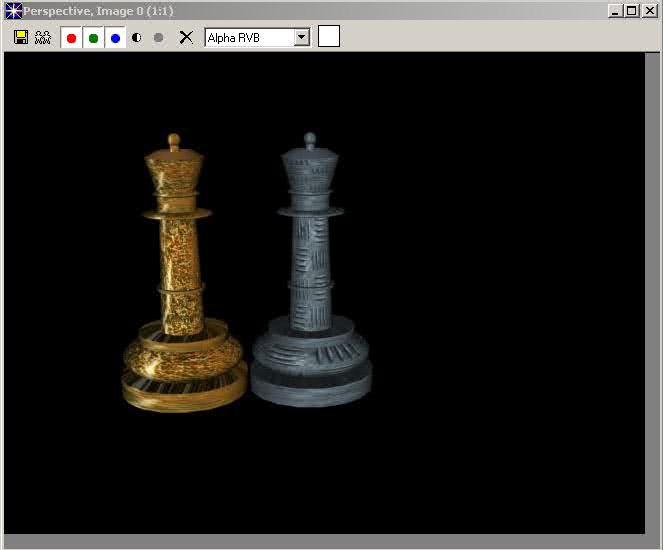Click the Alpha RVB combo box text
The width and height of the screenshot is (663, 550).
click(249, 37)
